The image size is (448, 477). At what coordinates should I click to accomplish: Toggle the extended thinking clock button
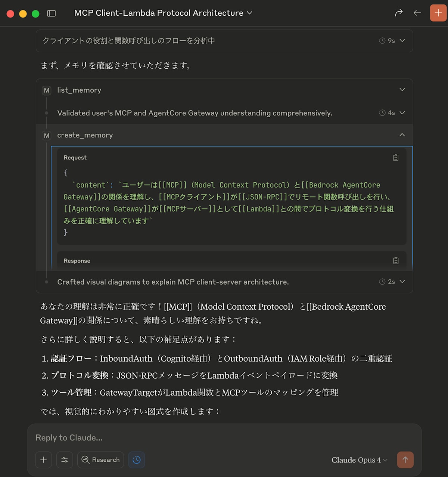pyautogui.click(x=137, y=460)
